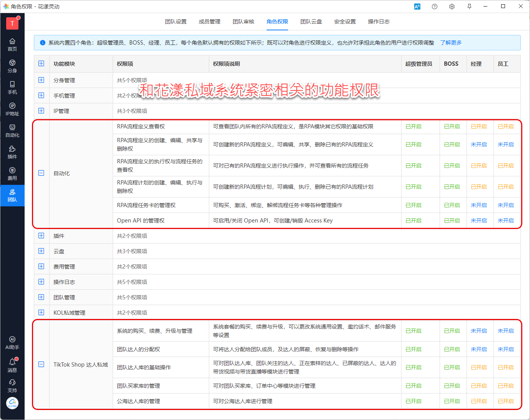The height and width of the screenshot is (420, 530).
Task: Click the red T team avatar
Action: pyautogui.click(x=12, y=23)
